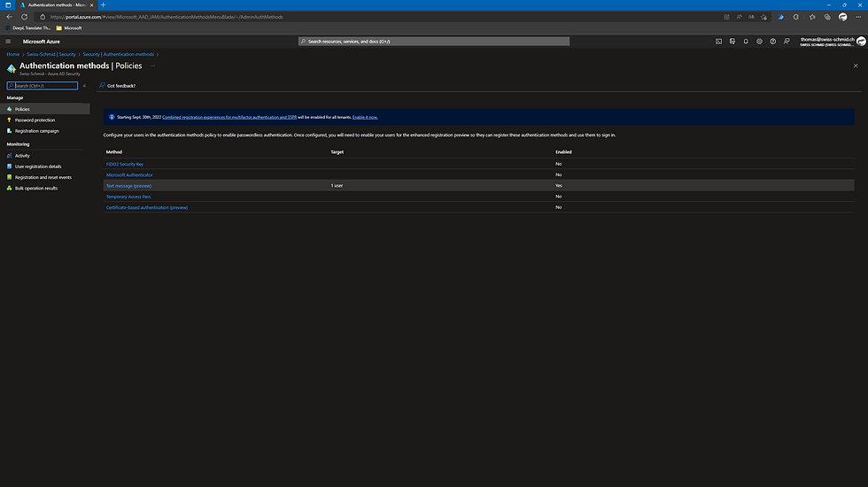Click the '1 user' target cell
The width and height of the screenshot is (868, 487).
tap(337, 186)
